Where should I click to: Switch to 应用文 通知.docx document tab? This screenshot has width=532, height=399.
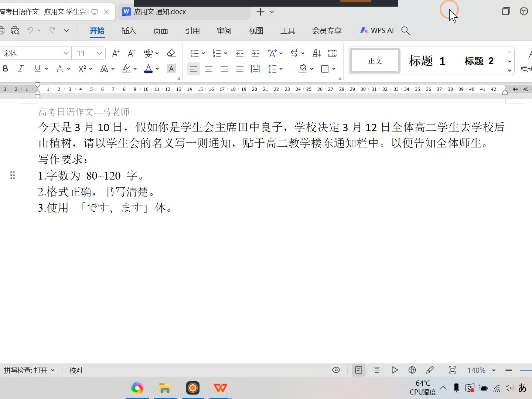(184, 12)
